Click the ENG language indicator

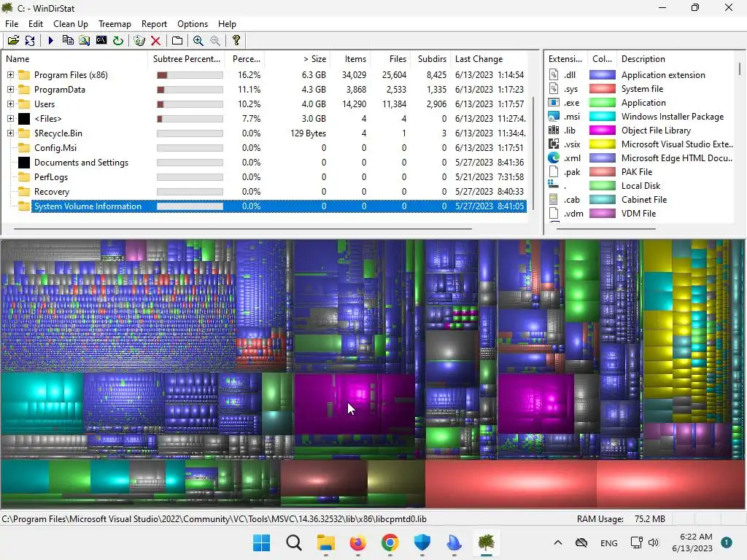point(609,542)
